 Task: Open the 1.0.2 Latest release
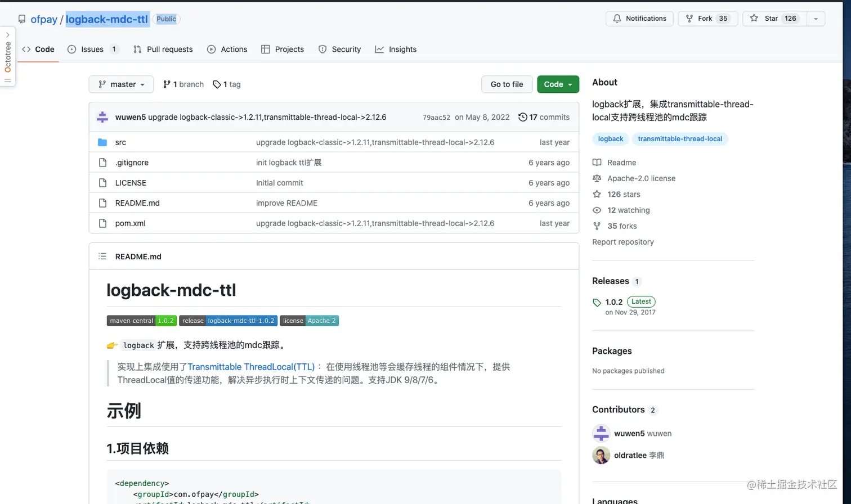pos(630,302)
